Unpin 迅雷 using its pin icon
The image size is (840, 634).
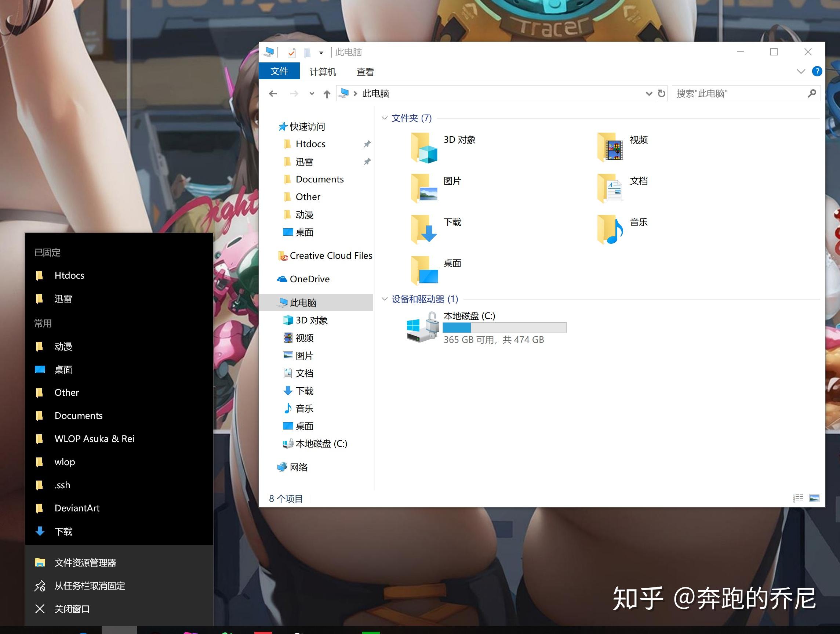pyautogui.click(x=367, y=162)
